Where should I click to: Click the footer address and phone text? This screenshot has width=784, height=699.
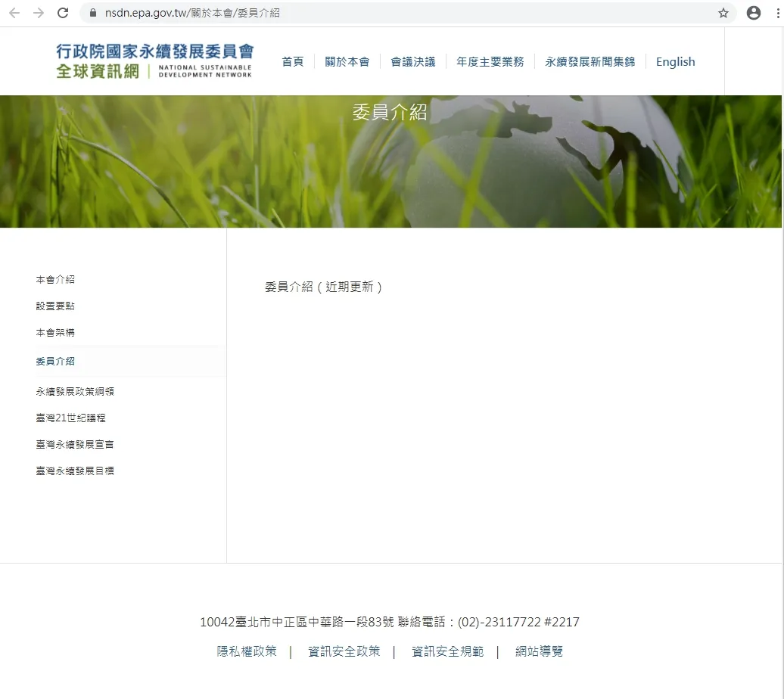click(x=390, y=622)
